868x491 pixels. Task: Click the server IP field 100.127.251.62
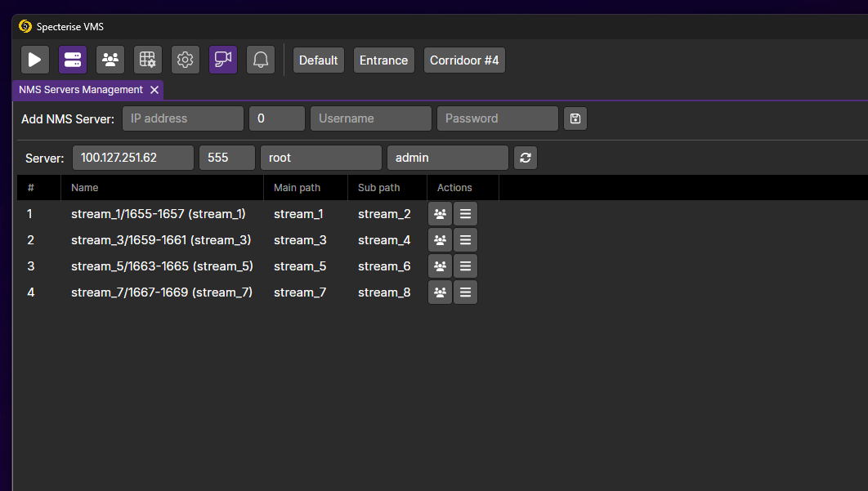tap(133, 158)
